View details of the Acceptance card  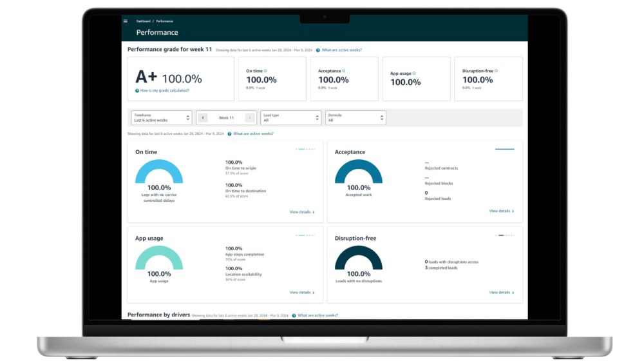[502, 211]
